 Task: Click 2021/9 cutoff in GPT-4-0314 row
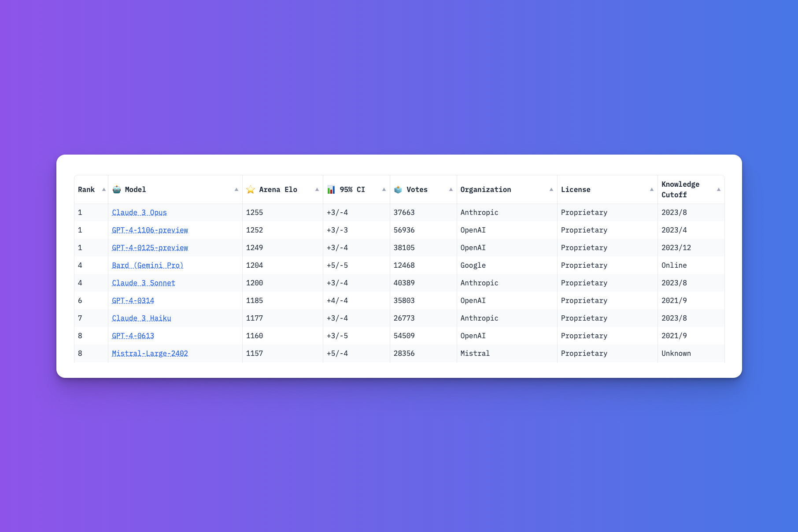[674, 300]
